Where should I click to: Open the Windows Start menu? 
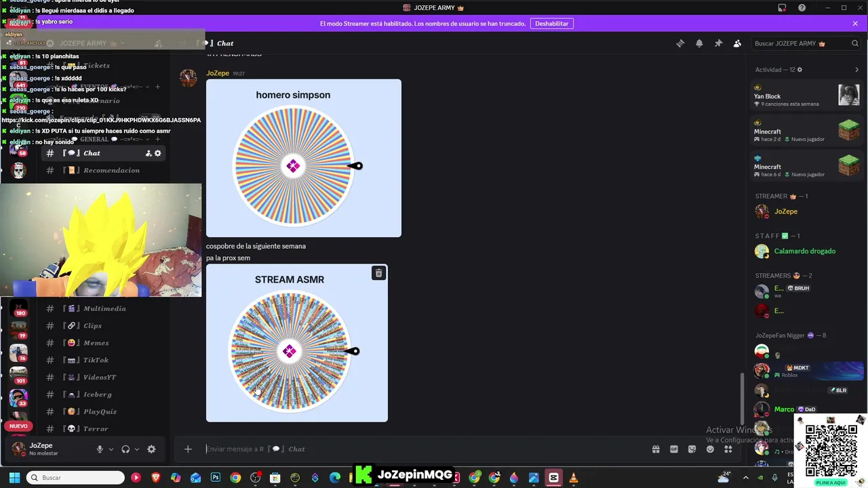13,478
